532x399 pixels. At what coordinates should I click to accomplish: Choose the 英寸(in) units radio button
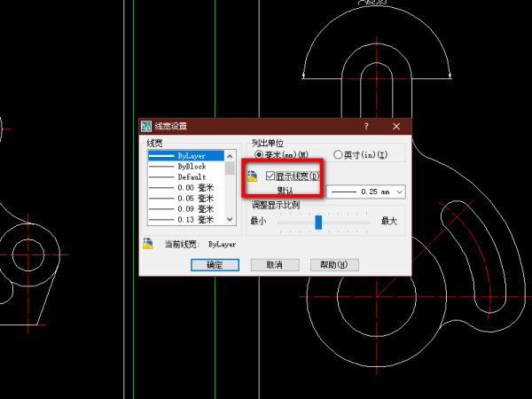click(x=338, y=154)
